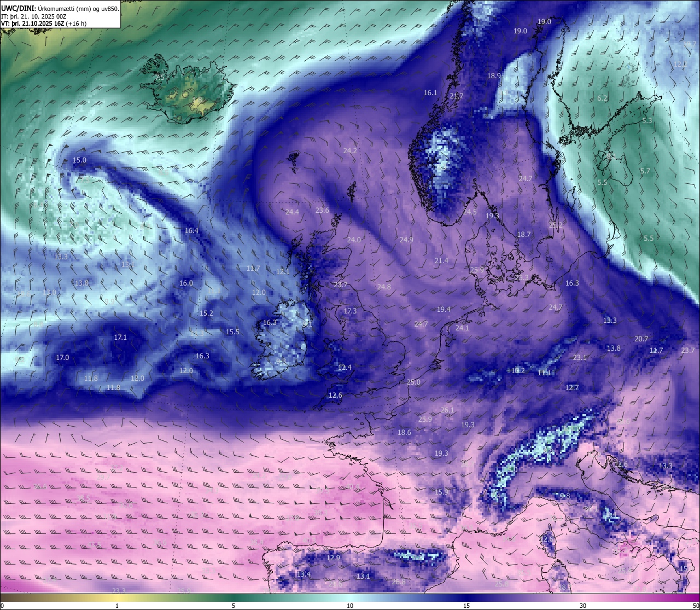Viewport: 700px width, 610px height.
Task: Click the 15.0 value west of Iceland
Action: click(x=79, y=160)
